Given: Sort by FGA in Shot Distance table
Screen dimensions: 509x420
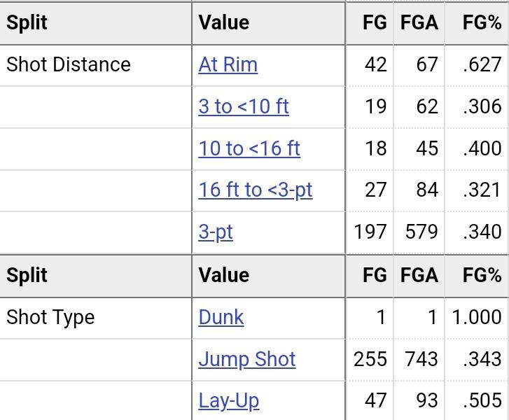Looking at the screenshot, I should (x=419, y=23).
